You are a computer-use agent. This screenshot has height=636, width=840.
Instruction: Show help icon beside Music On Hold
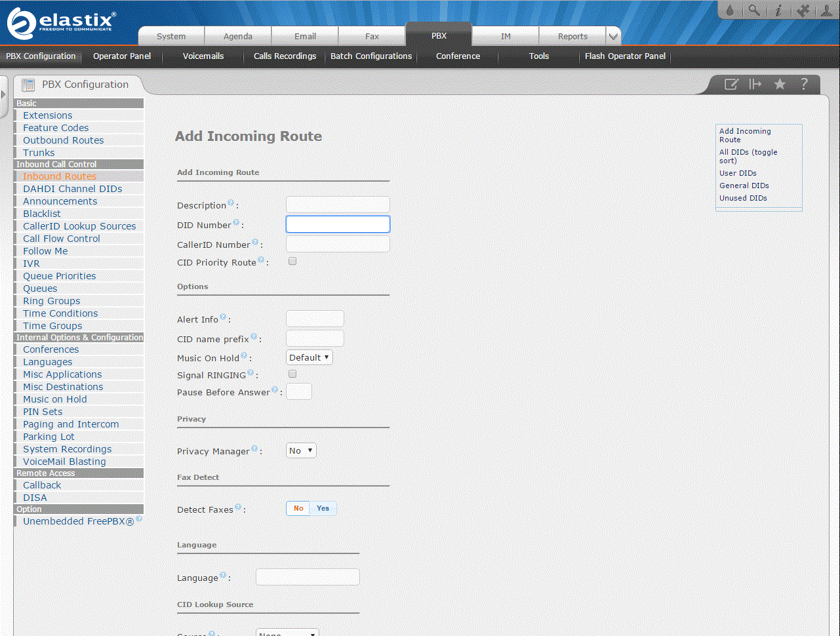coord(244,356)
